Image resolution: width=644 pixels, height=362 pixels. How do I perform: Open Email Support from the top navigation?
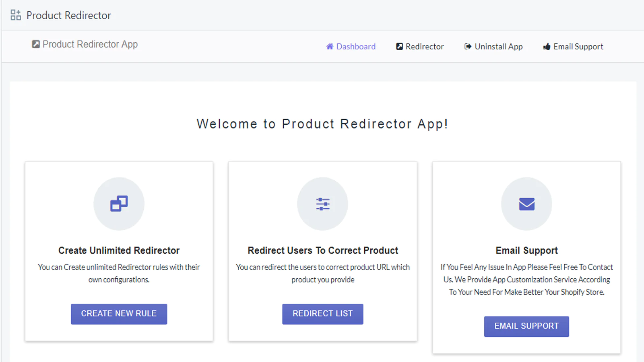(x=578, y=47)
